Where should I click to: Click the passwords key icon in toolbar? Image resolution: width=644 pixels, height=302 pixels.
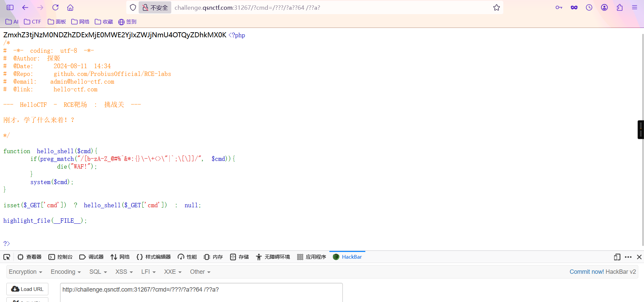pyautogui.click(x=559, y=7)
